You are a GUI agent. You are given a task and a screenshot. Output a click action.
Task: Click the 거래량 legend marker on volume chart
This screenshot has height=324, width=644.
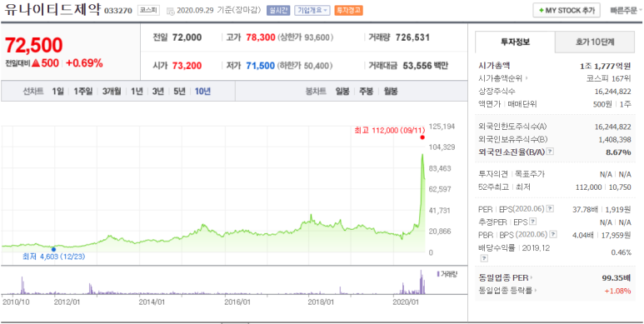pyautogui.click(x=438, y=274)
